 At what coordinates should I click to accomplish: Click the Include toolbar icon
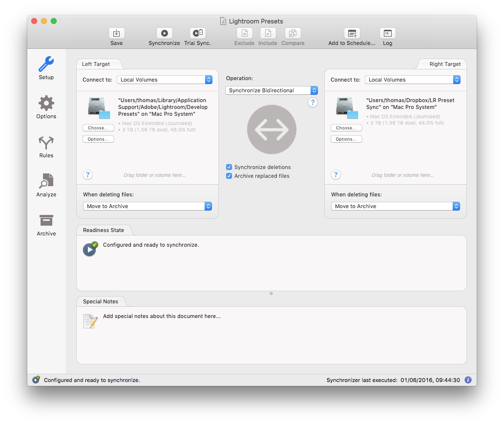click(x=268, y=33)
